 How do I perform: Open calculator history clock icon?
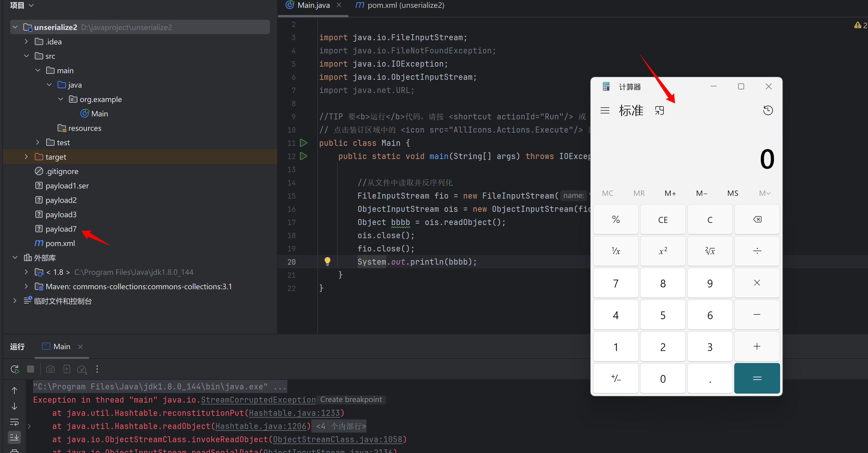(768, 110)
